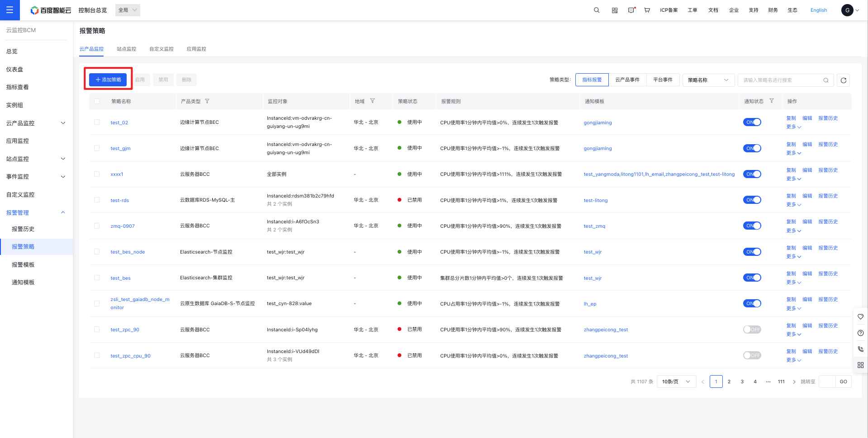Click 编辑 for xxxx1 row
Screen dimensions: 868x438
[807, 170]
